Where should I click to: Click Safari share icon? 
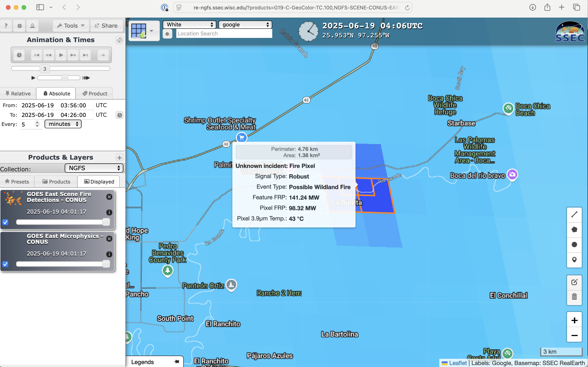pyautogui.click(x=547, y=7)
